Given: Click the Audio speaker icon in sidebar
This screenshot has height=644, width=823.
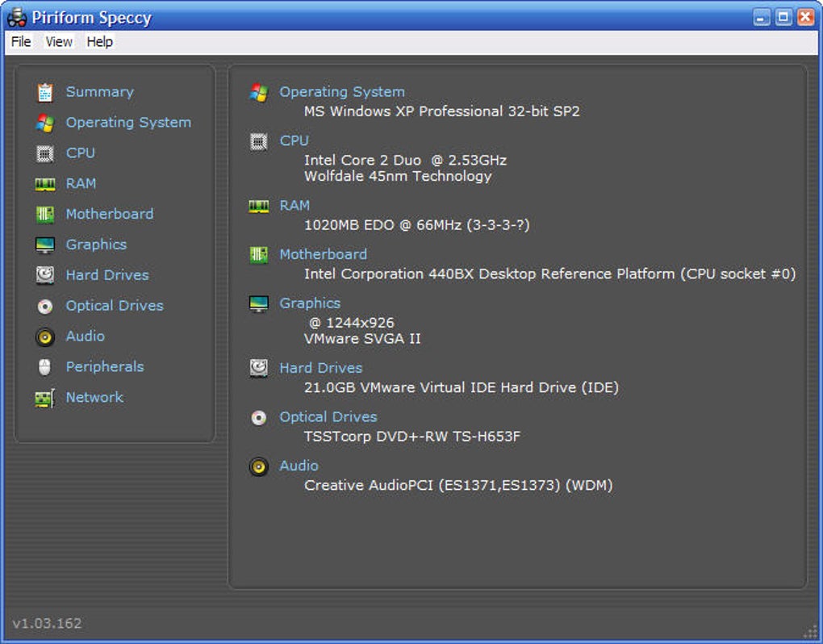Looking at the screenshot, I should click(45, 337).
